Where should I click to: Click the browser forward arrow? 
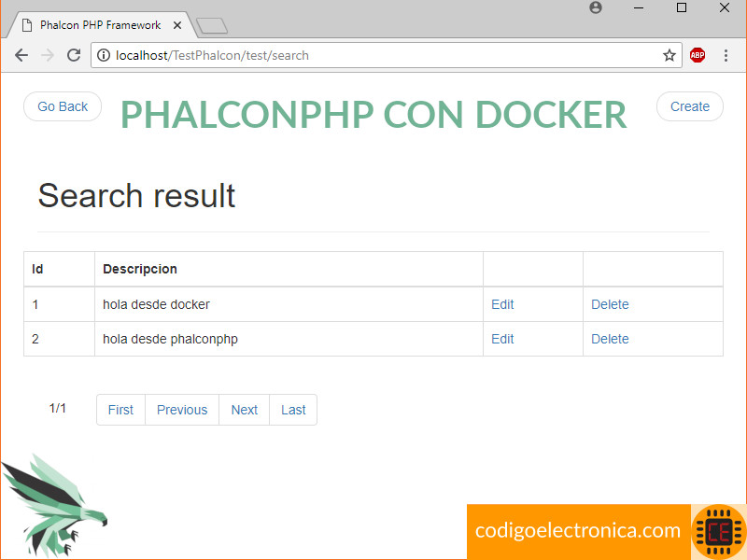[48, 55]
